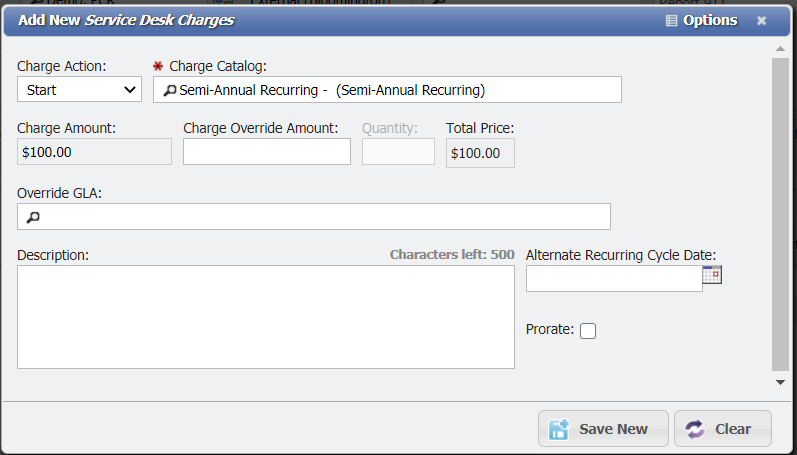Viewport: 797px width, 455px height.
Task: Click the Override GLA lookup magnifier icon
Action: pos(32,217)
